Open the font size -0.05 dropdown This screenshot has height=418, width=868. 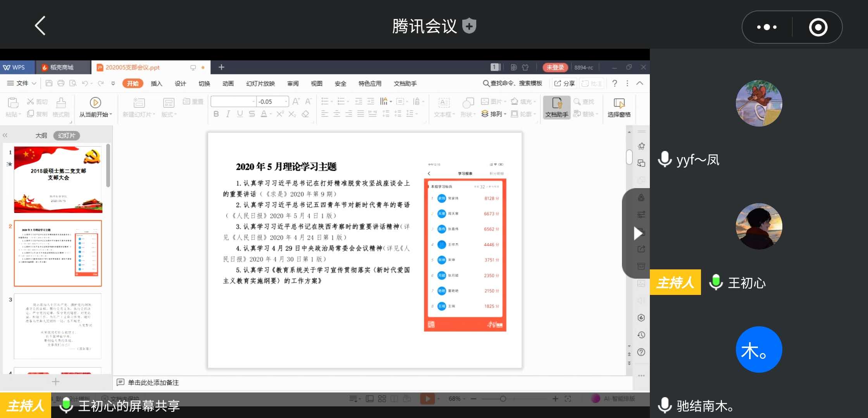coord(286,101)
